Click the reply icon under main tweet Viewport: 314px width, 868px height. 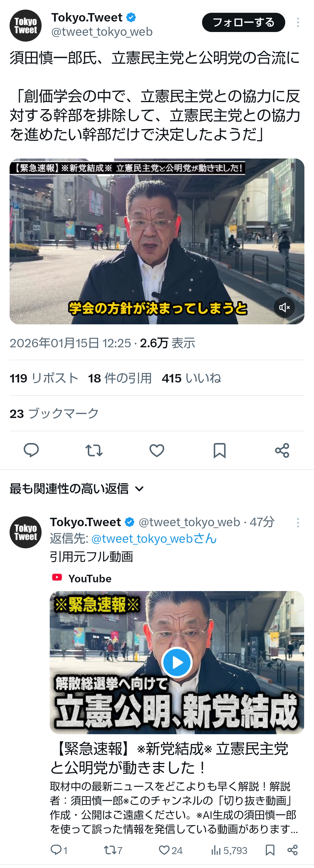pos(31,450)
